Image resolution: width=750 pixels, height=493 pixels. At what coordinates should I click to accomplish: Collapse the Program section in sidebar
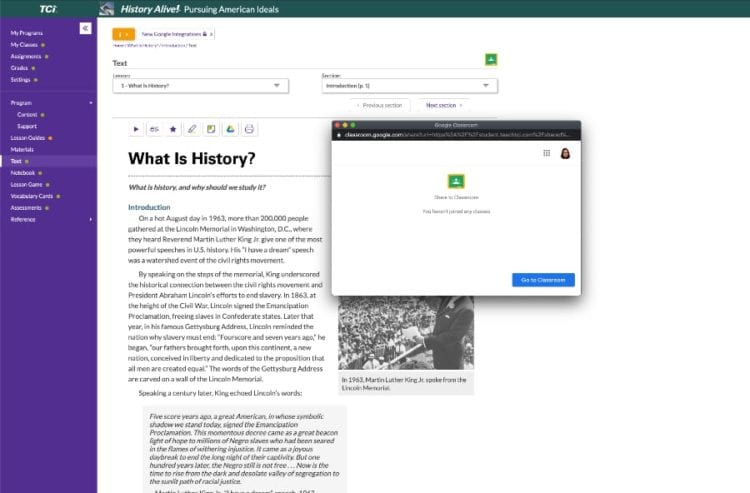tap(90, 102)
